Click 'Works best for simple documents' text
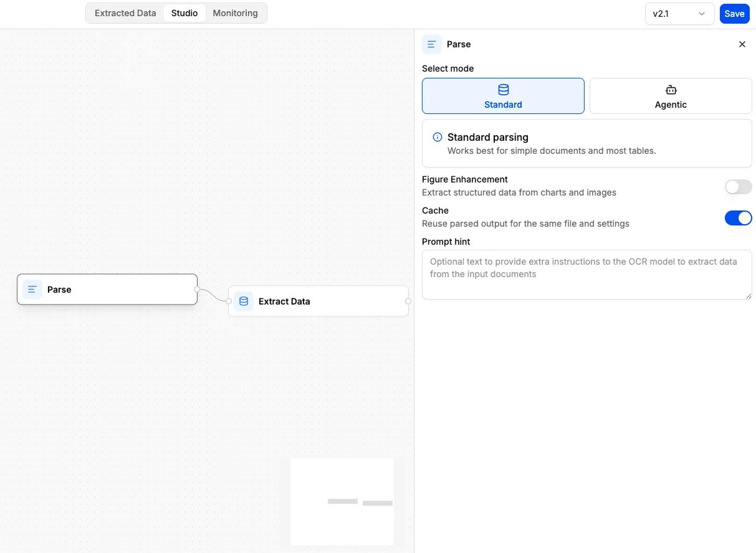The width and height of the screenshot is (756, 553). [552, 151]
